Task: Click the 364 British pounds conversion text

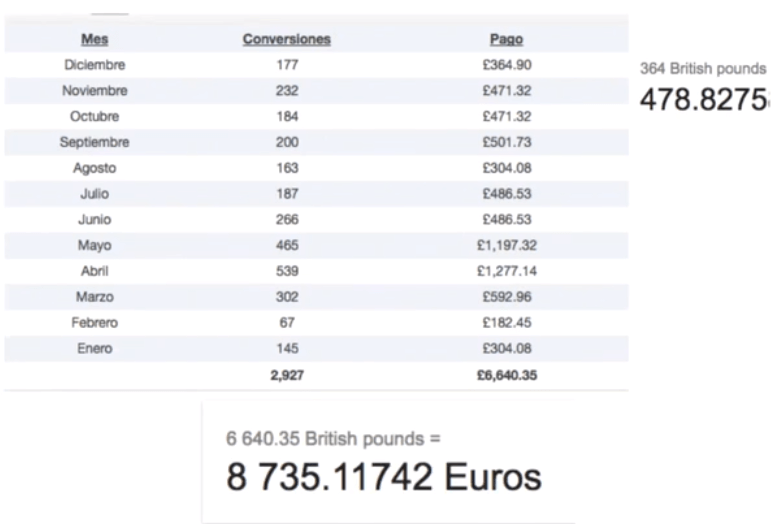Action: [703, 68]
